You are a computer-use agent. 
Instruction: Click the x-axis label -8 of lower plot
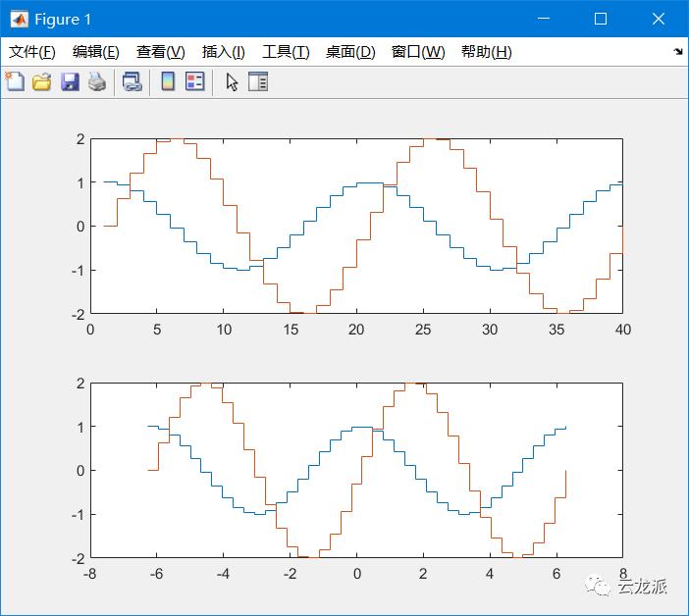tap(89, 574)
